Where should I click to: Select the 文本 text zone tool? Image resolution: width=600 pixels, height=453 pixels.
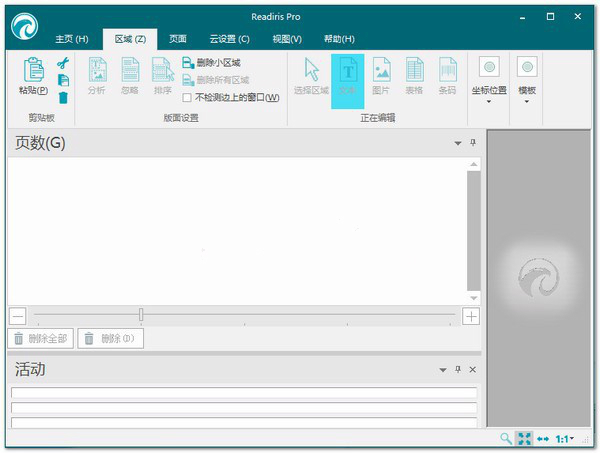(x=348, y=70)
